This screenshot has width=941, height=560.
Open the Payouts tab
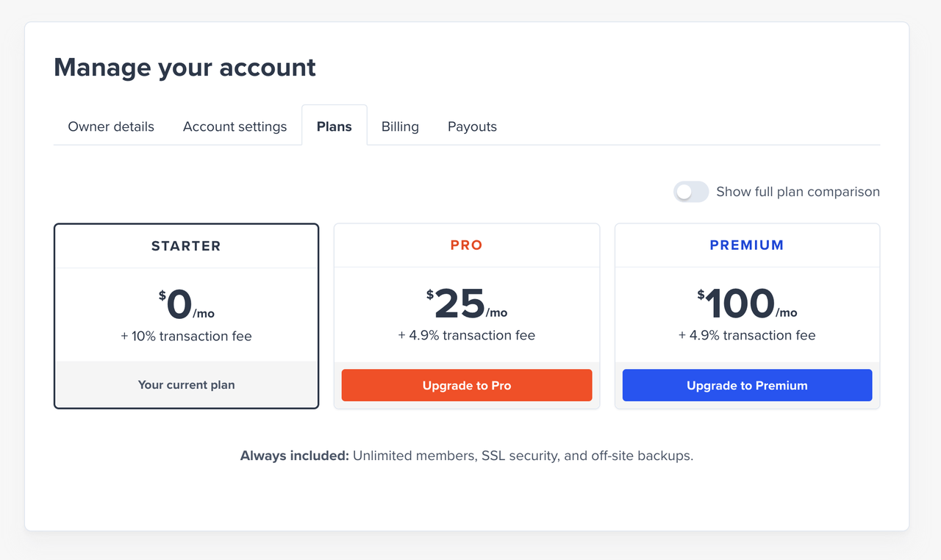click(471, 126)
